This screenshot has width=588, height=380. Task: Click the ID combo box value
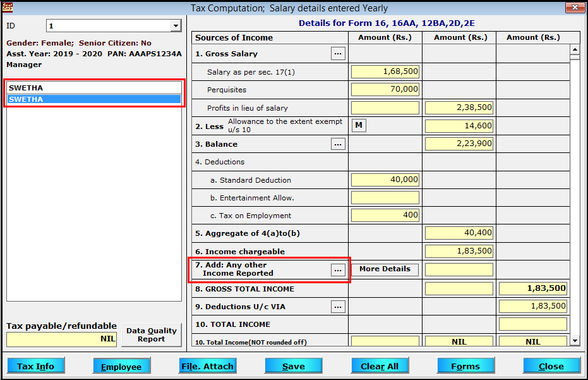109,26
